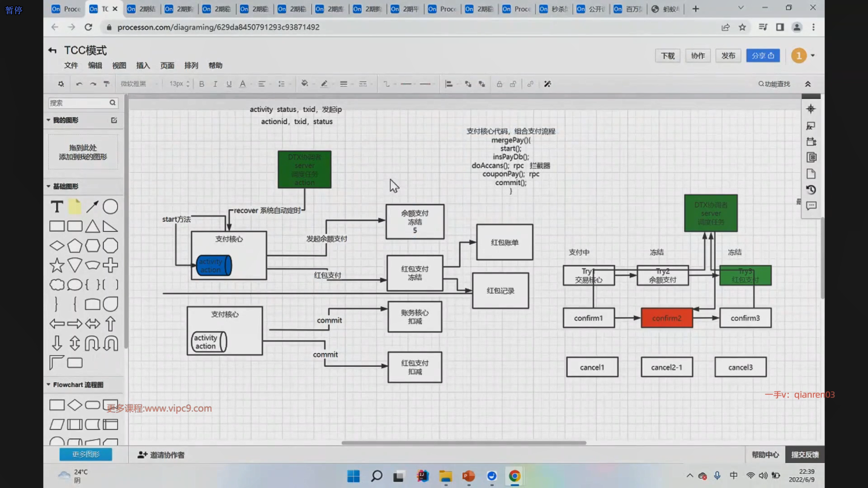Click the format painter icon
868x488 pixels.
pos(107,84)
